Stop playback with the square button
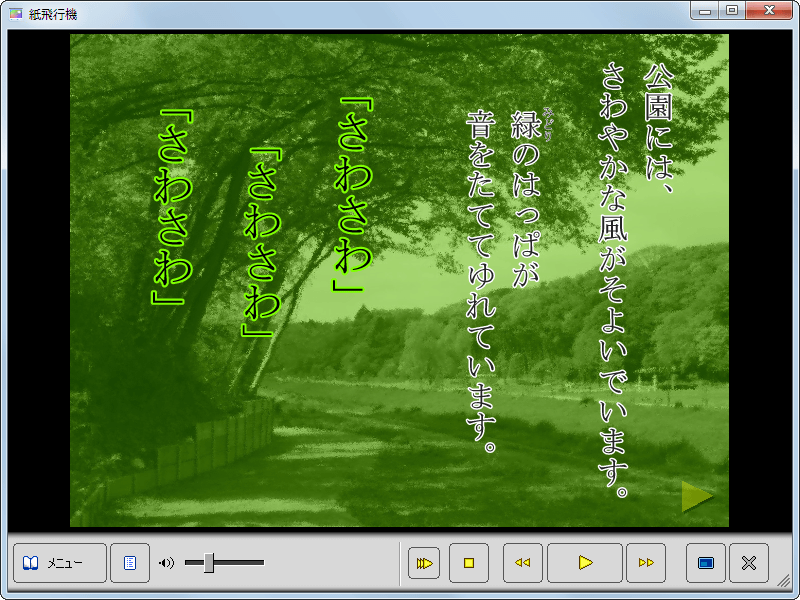This screenshot has height=600, width=800. [x=468, y=563]
